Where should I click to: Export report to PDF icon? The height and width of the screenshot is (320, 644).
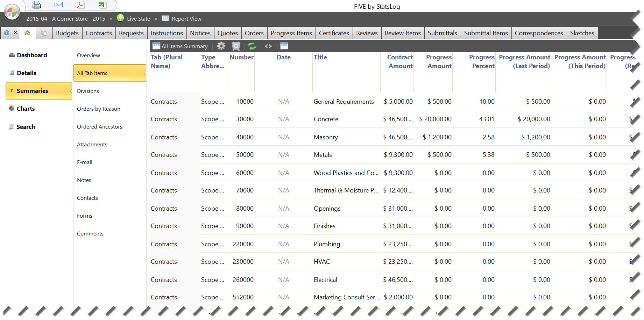coord(81,5)
